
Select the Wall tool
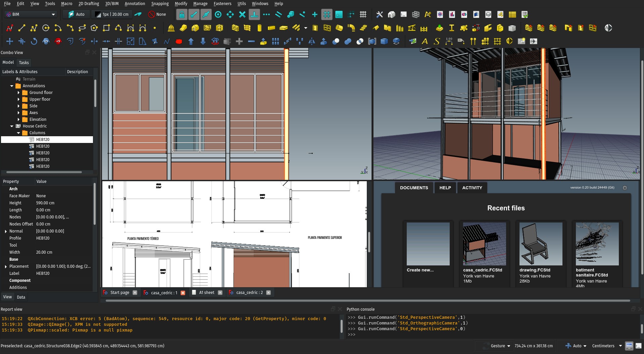pyautogui.click(x=235, y=28)
